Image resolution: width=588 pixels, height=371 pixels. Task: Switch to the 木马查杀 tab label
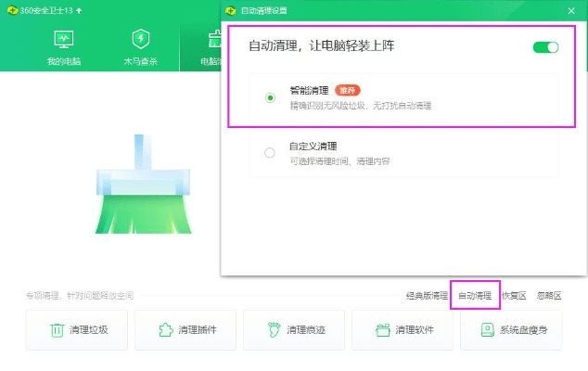tap(141, 61)
